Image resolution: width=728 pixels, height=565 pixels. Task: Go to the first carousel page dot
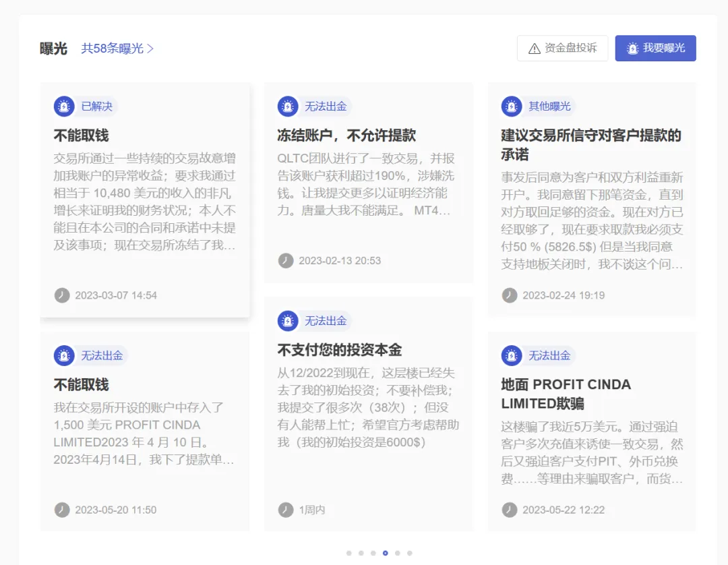[x=349, y=553]
